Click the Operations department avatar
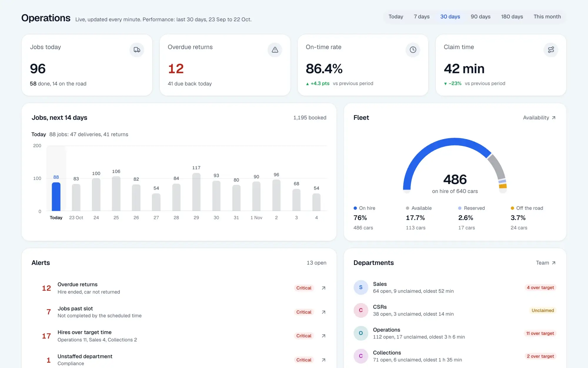This screenshot has width=588, height=368. coord(361,333)
